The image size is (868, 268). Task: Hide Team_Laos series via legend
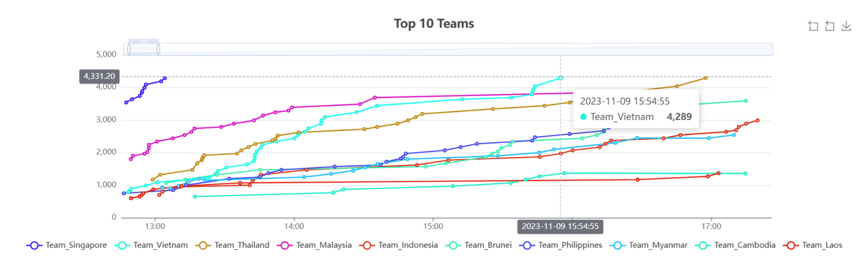[x=813, y=246]
